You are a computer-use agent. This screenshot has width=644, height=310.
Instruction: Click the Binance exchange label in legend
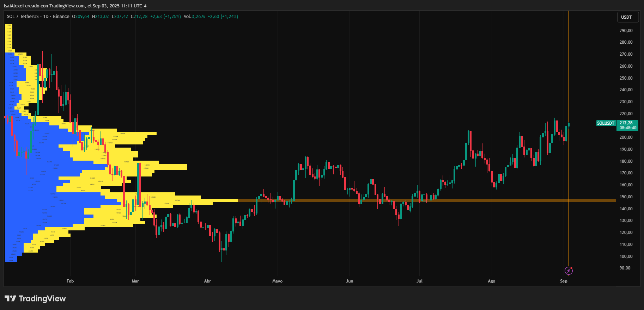click(x=61, y=17)
